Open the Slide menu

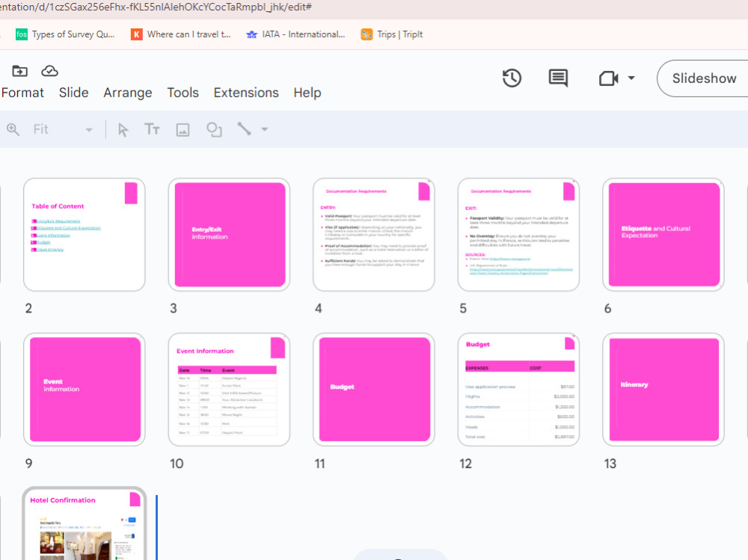(x=73, y=93)
